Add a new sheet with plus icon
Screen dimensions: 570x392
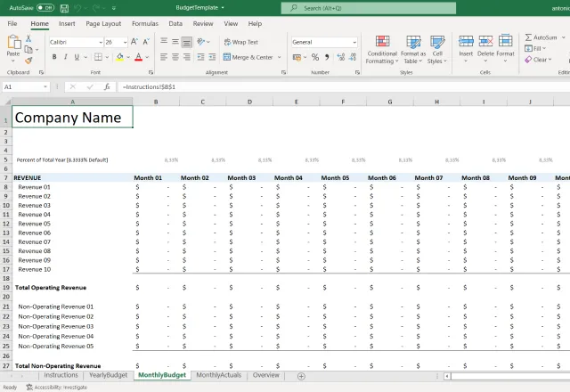coord(301,376)
